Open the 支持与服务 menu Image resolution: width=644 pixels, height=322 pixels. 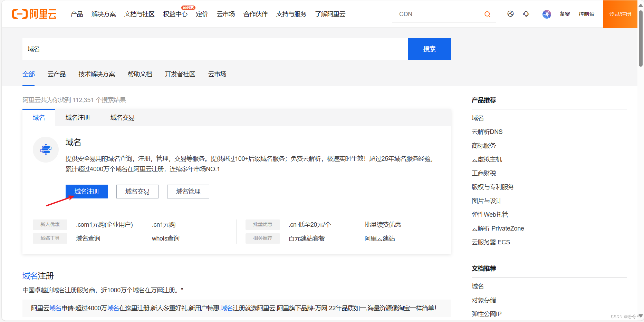click(x=291, y=14)
